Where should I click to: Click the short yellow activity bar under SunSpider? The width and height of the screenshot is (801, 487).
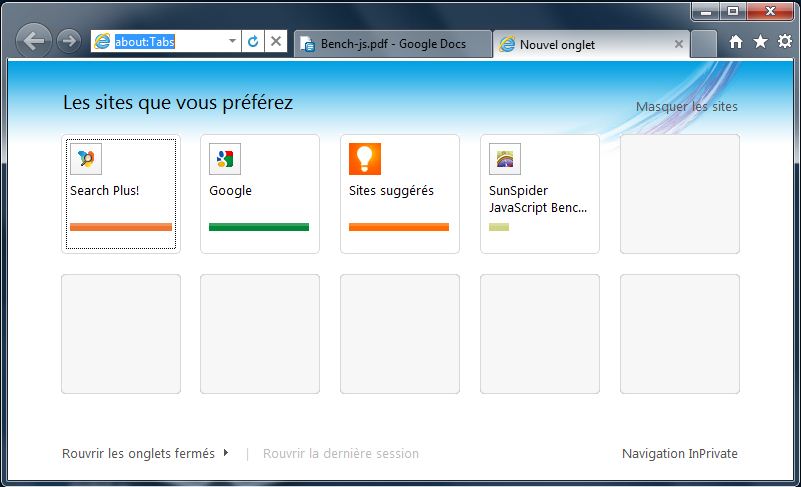[x=499, y=227]
